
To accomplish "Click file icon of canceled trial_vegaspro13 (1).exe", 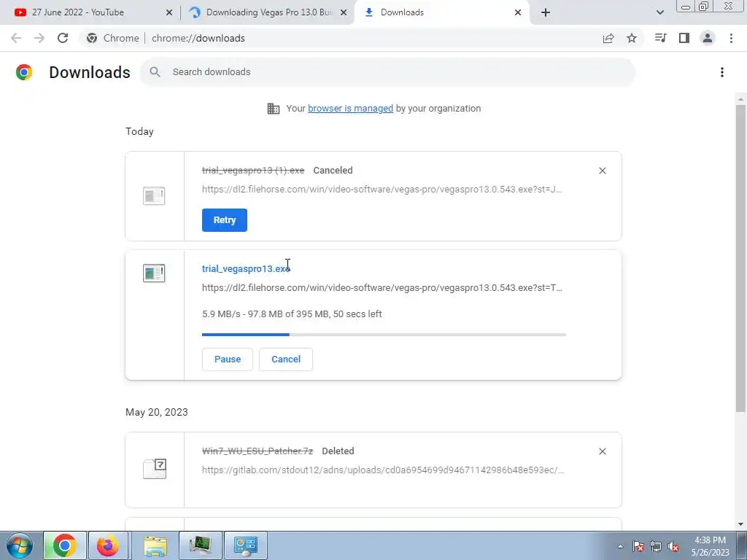I will point(154,195).
